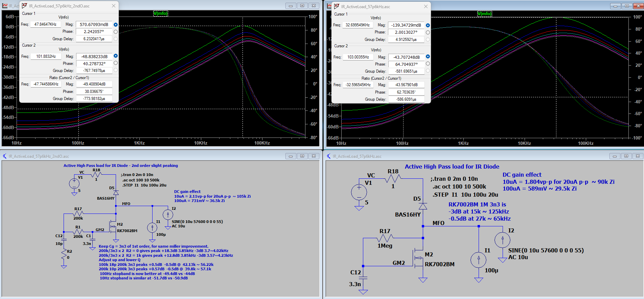Viewport: 644px width, 299px height.
Task: Maximize the IR_ActiveLoad_57p6kHz.asc schematic window
Action: tap(626, 156)
